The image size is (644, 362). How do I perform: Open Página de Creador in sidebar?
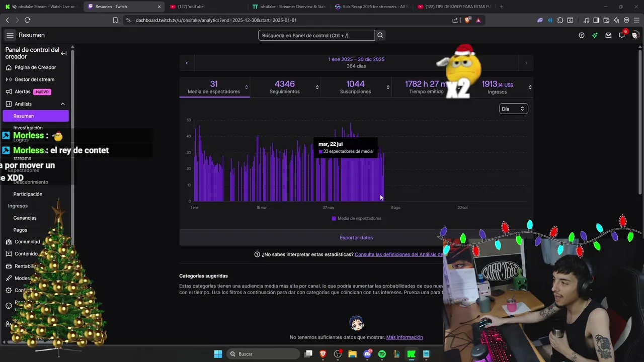coord(35,67)
